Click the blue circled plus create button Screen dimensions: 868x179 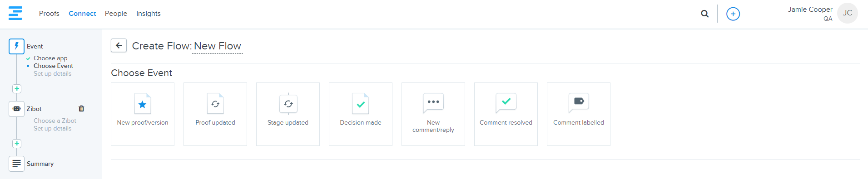pos(733,14)
